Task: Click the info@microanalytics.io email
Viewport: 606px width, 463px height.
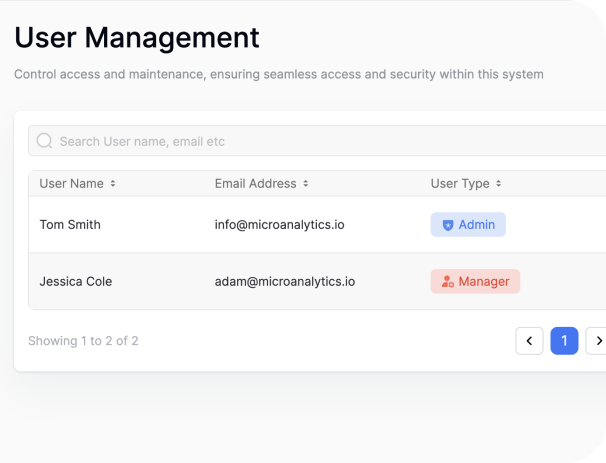Action: (279, 225)
